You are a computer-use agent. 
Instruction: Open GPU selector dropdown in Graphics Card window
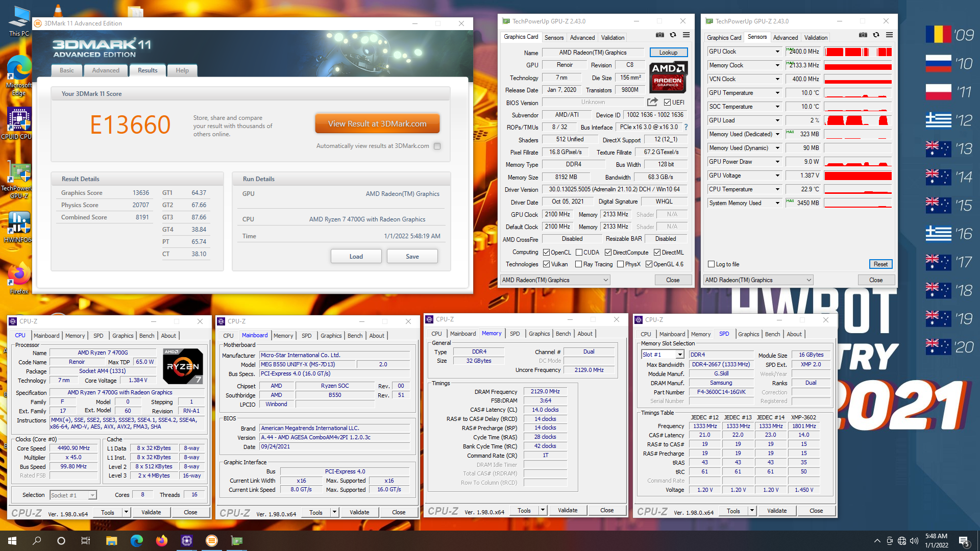555,280
